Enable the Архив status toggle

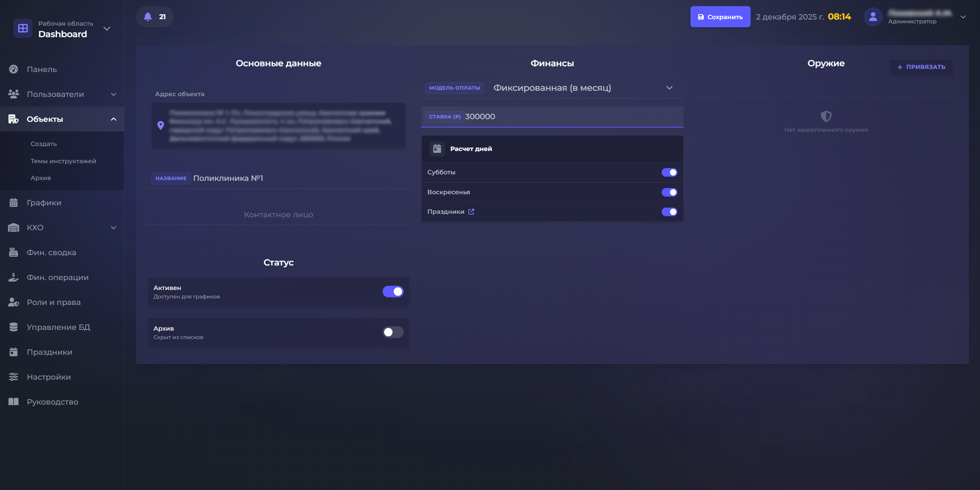(x=393, y=332)
